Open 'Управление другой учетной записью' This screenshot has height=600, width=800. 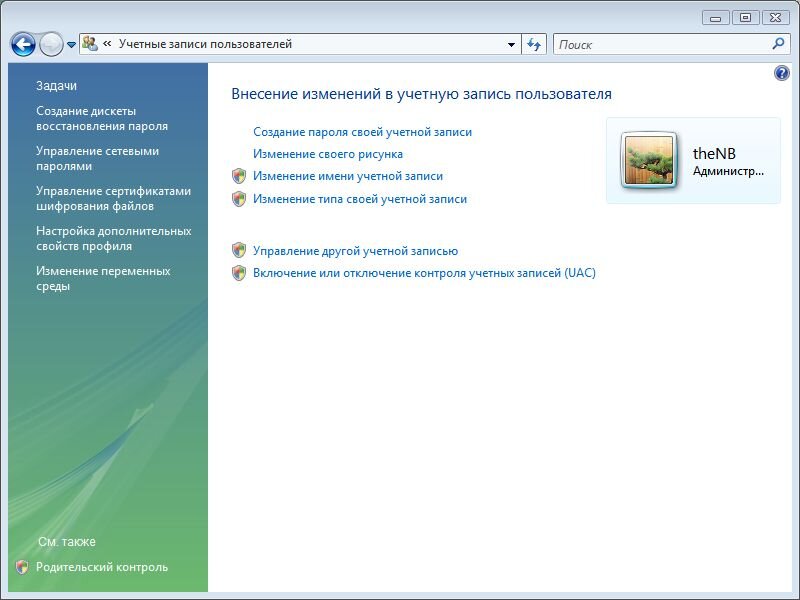coord(356,251)
